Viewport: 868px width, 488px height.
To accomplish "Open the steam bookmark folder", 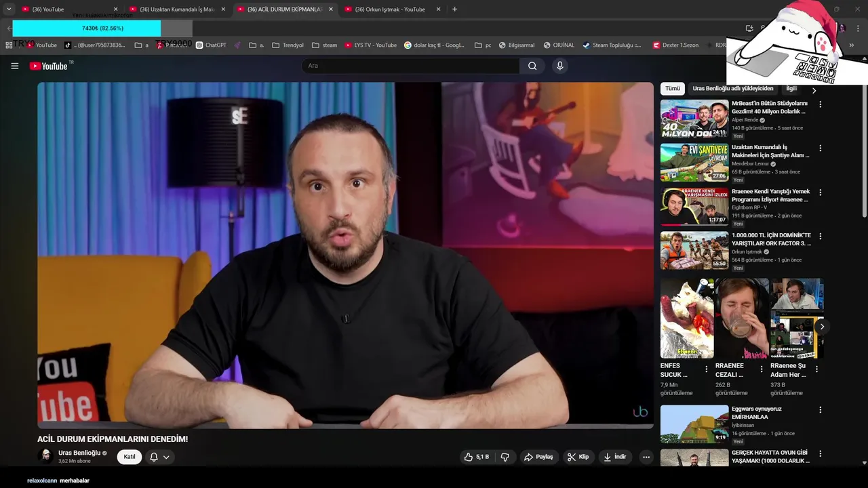I will tap(324, 45).
